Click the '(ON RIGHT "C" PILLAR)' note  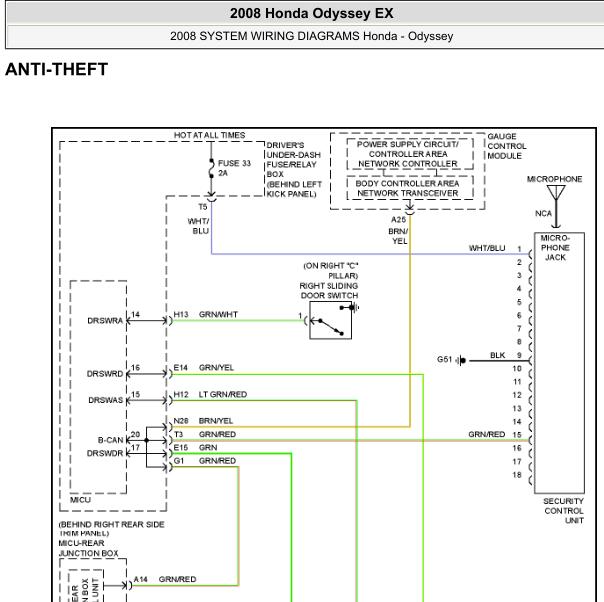click(331, 271)
